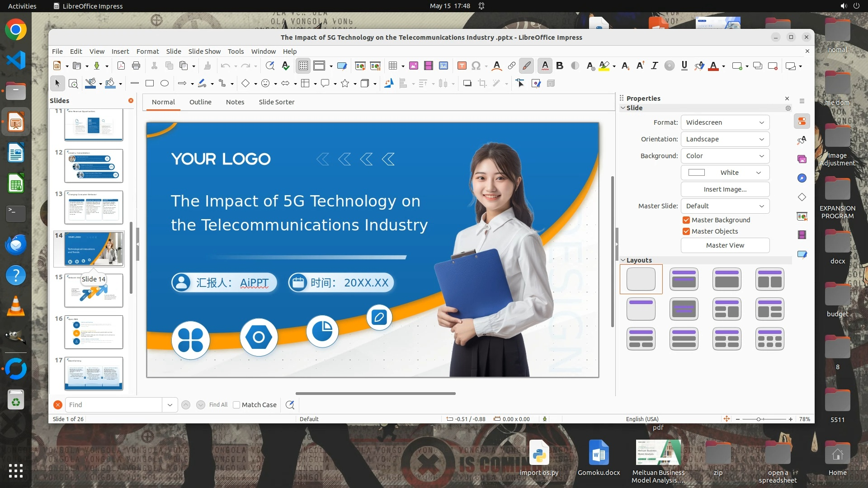The width and height of the screenshot is (868, 488).
Task: Select the Rectangle shape tool
Action: click(150, 83)
